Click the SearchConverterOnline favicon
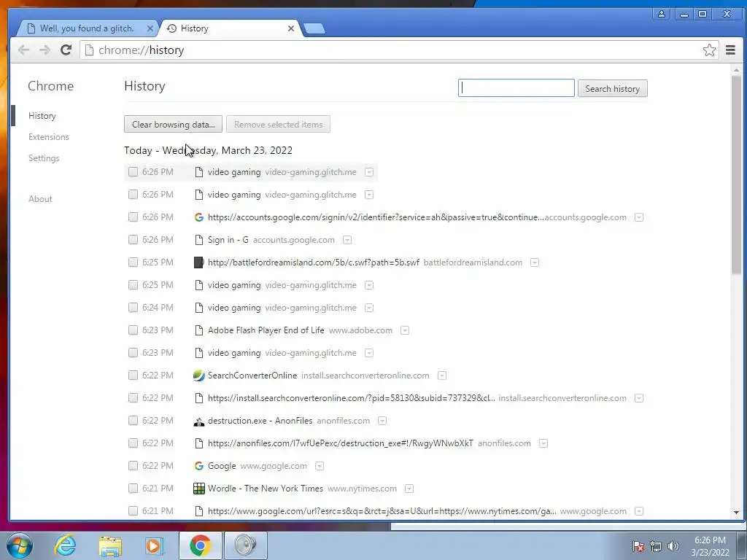 (199, 376)
